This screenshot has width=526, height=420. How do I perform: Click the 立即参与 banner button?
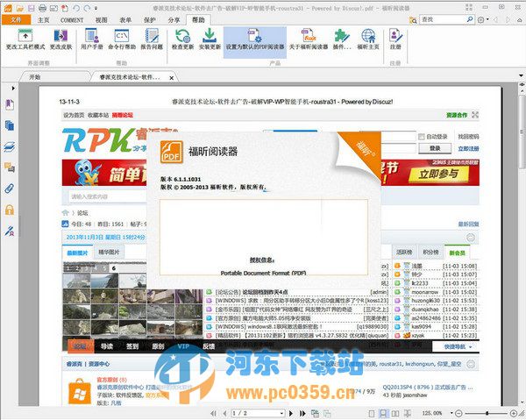point(438,174)
